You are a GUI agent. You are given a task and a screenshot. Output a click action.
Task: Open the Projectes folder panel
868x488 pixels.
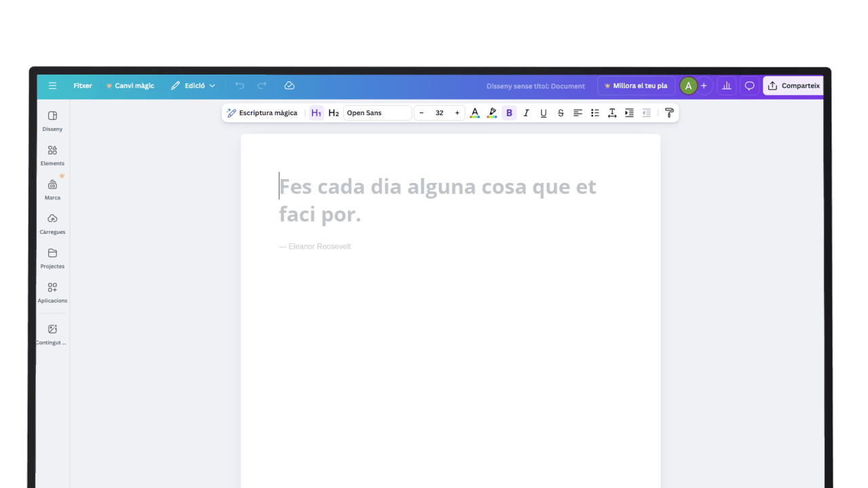52,258
